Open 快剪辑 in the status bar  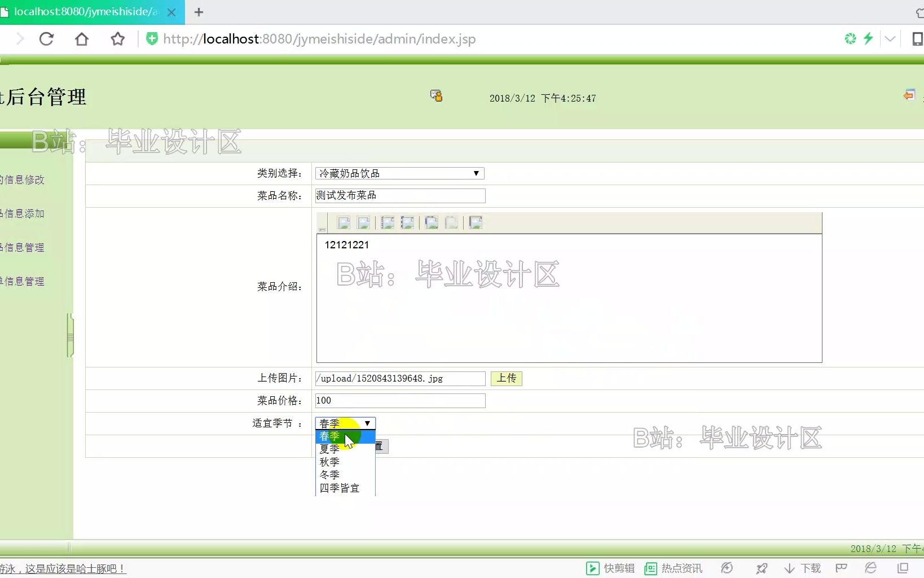(x=610, y=568)
